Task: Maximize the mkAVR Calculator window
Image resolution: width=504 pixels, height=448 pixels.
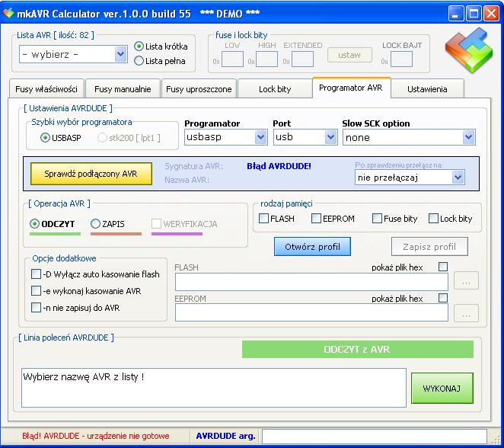Action: tap(474, 14)
